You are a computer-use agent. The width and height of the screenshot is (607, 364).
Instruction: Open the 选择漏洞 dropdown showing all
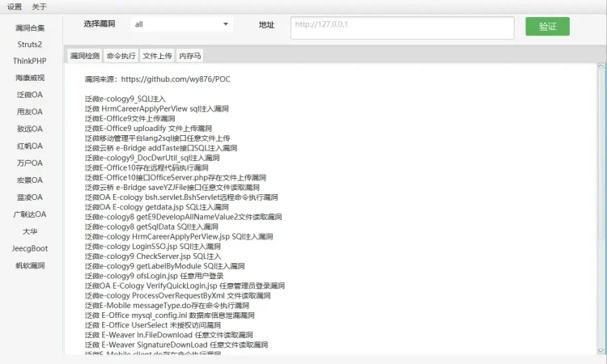181,24
